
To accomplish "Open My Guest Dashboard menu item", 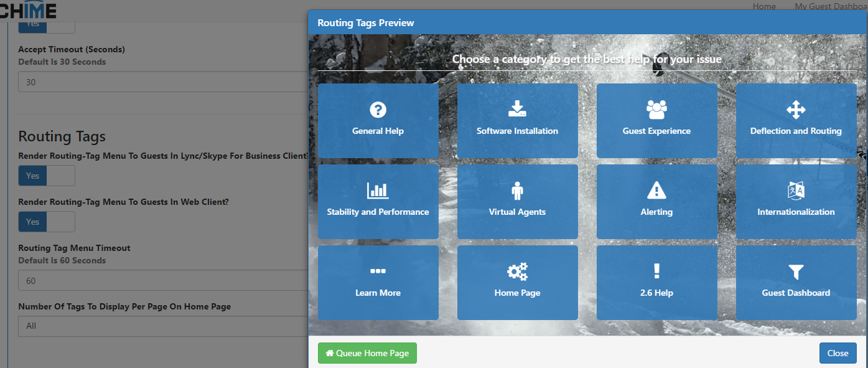I will (x=831, y=6).
